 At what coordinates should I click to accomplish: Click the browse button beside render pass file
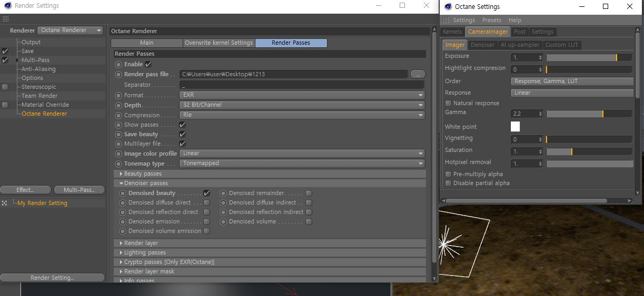(x=418, y=74)
